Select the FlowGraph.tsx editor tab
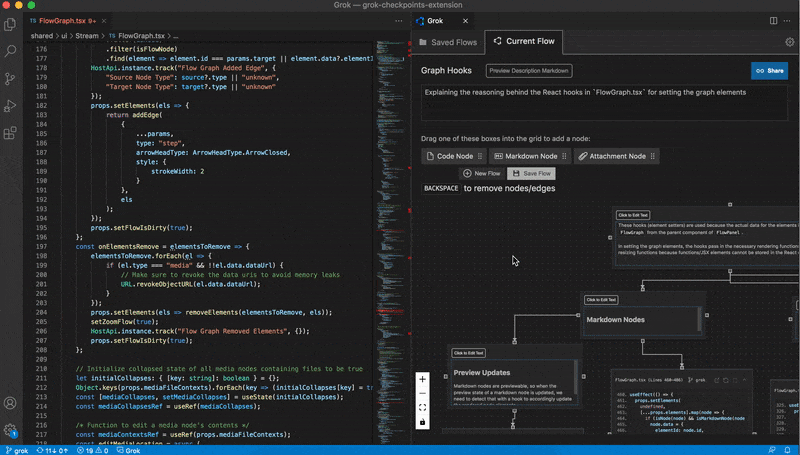This screenshot has width=800, height=455. tap(67, 21)
